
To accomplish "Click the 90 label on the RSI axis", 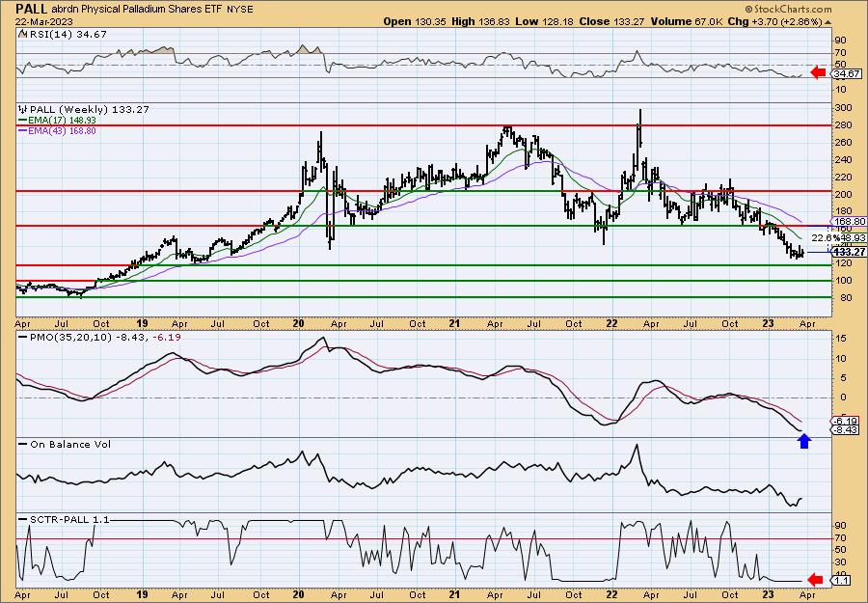I will pyautogui.click(x=841, y=41).
